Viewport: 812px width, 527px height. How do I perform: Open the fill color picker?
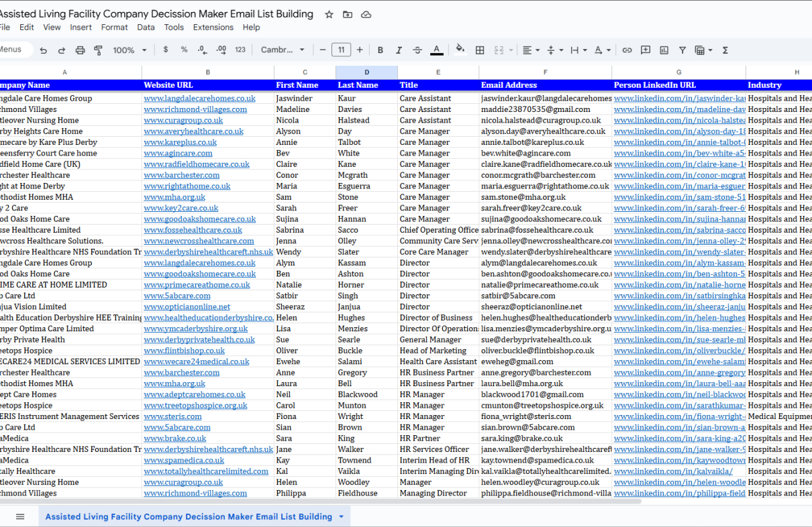[x=460, y=50]
